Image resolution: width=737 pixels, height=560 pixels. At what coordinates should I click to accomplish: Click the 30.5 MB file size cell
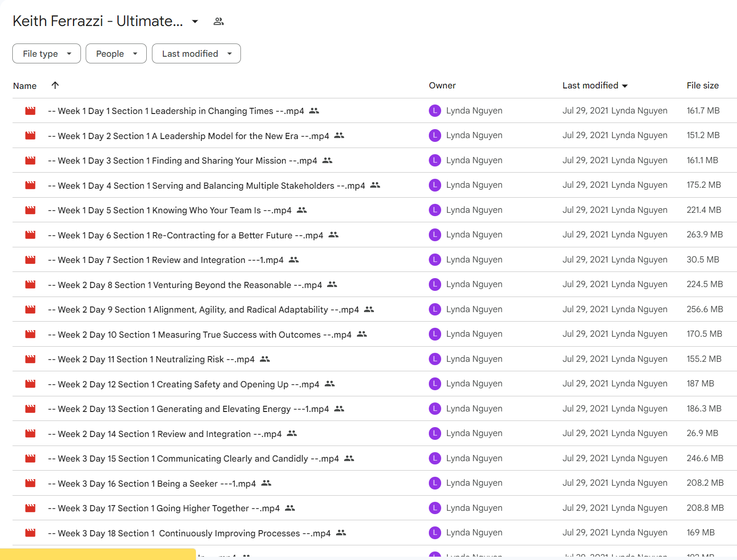(703, 260)
